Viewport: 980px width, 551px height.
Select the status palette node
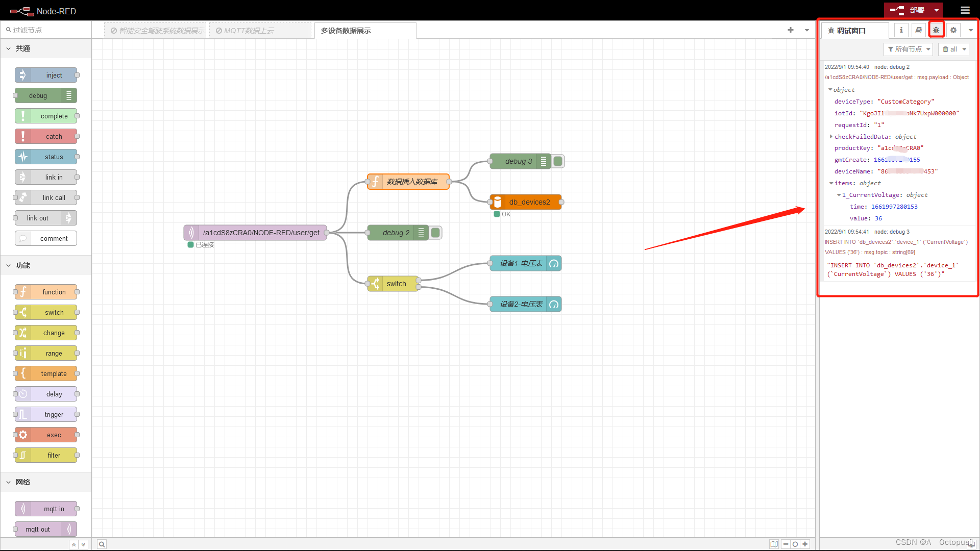click(46, 157)
